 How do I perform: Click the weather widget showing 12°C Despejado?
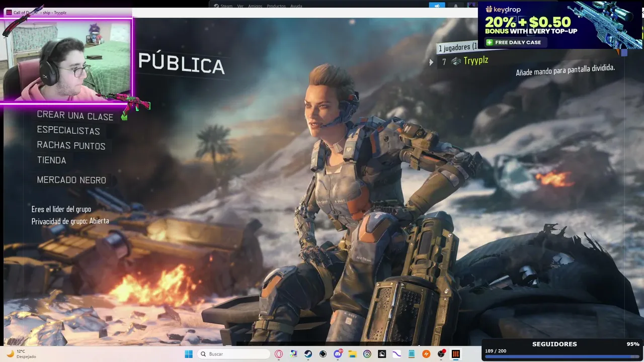(x=21, y=354)
